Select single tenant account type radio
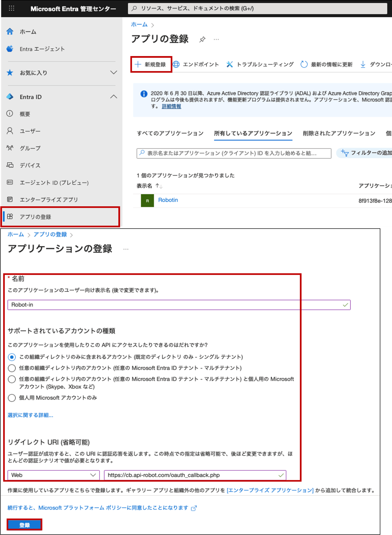Screen dimensions: 392x535 coord(12,357)
